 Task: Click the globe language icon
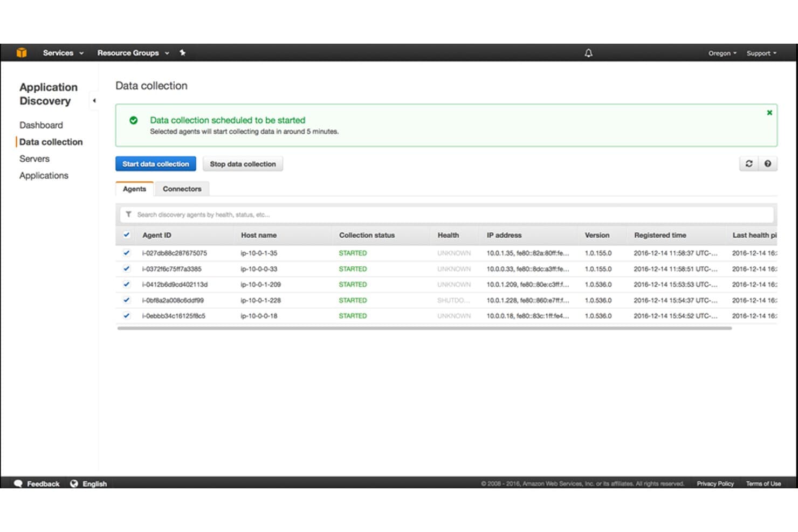click(74, 483)
